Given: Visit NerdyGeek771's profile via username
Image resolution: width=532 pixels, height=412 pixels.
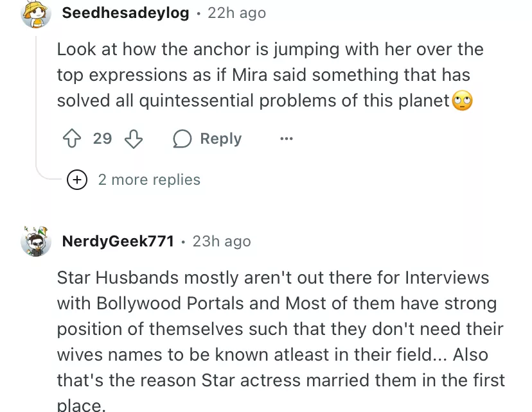Looking at the screenshot, I should point(118,241).
